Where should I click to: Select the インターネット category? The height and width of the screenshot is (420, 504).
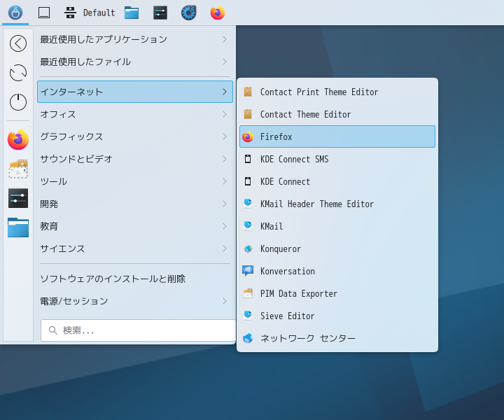(134, 92)
